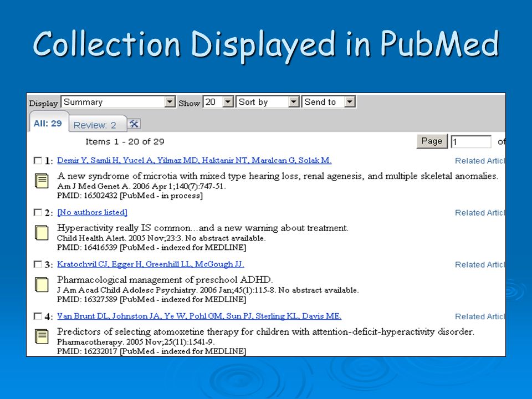This screenshot has width=532, height=399.
Task: Open Kratochvil CJ, Egger H authors link
Action: 150,264
